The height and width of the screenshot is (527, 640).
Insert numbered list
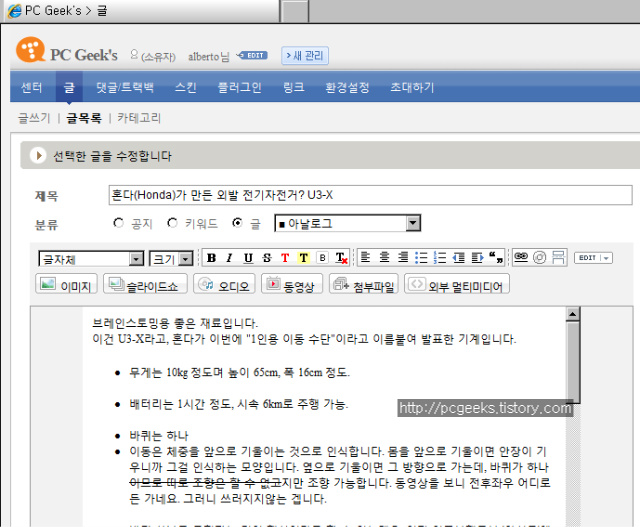tap(440, 258)
